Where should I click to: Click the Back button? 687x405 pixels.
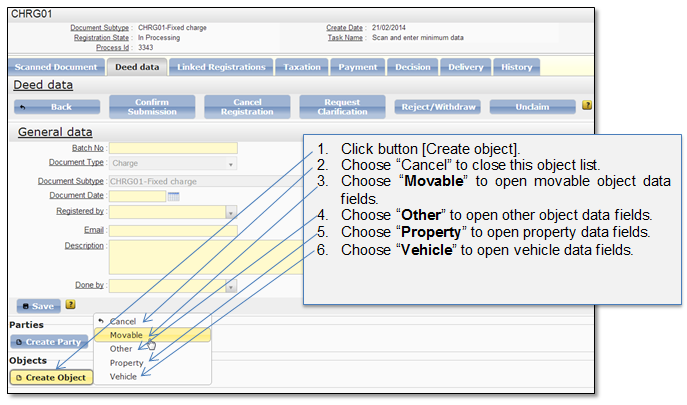click(x=57, y=107)
